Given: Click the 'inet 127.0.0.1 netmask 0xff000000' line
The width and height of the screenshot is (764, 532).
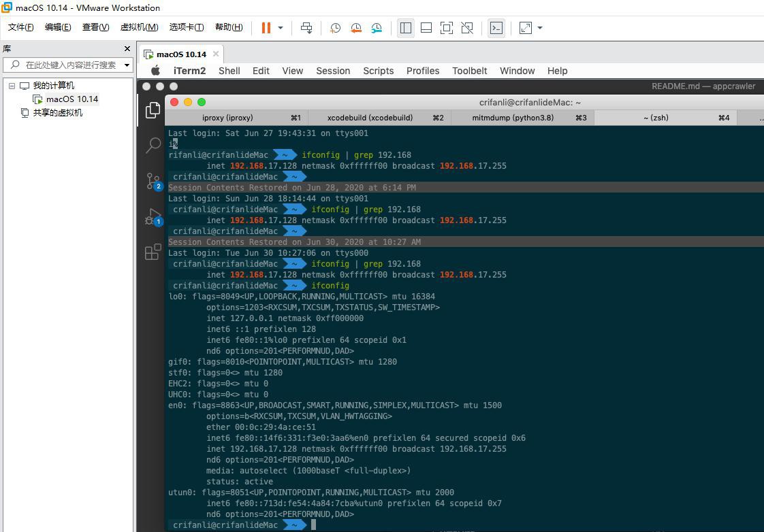Looking at the screenshot, I should point(285,318).
